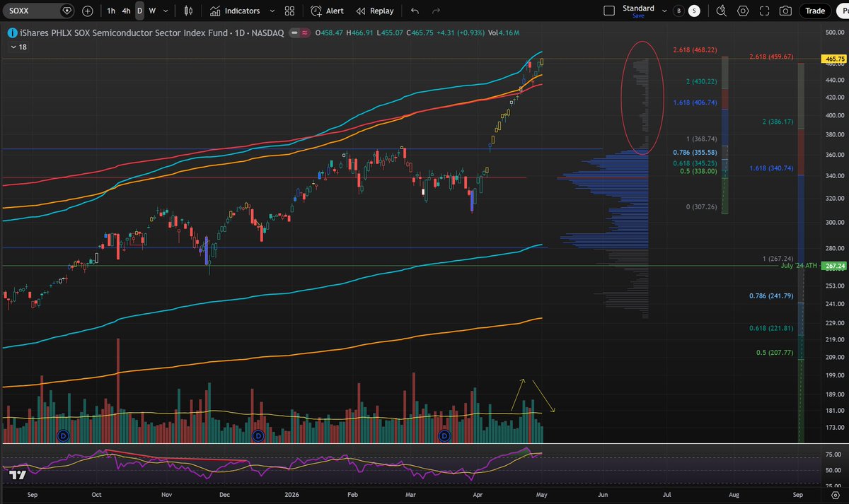Open quick search lightning magnifier icon
849x504 pixels.
pos(721,11)
